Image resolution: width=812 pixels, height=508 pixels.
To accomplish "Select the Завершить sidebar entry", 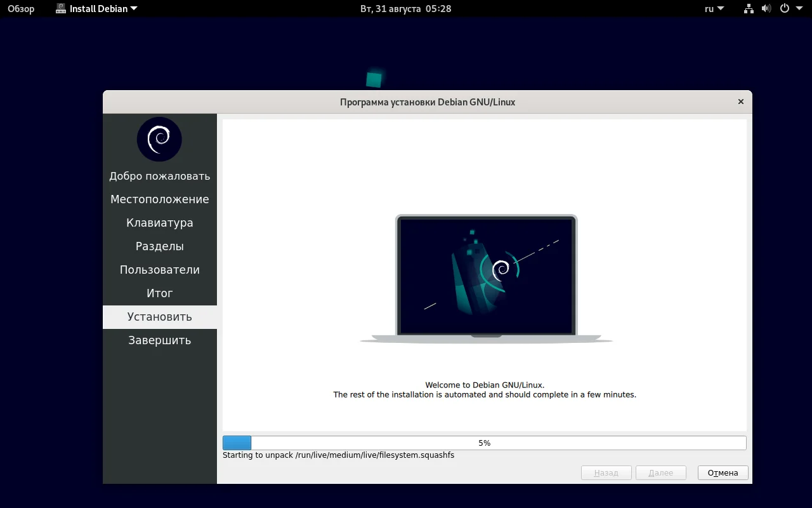I will click(159, 340).
